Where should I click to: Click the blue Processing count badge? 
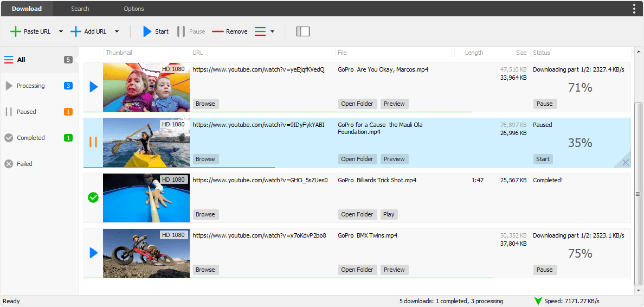(68, 86)
